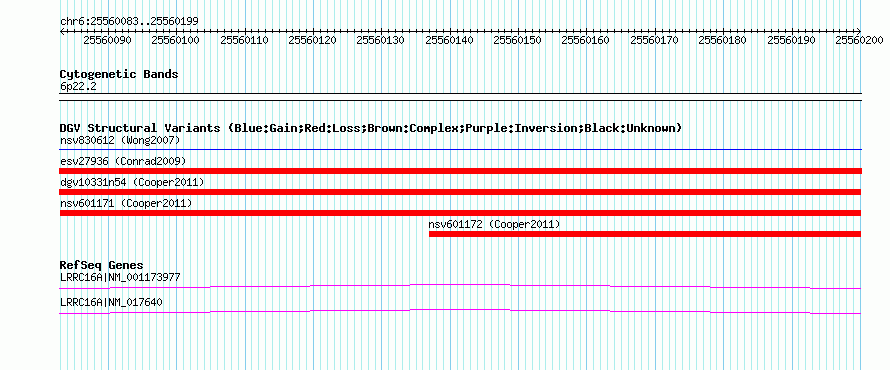Click ruler position 25560090
This screenshot has width=890, height=370.
106,40
